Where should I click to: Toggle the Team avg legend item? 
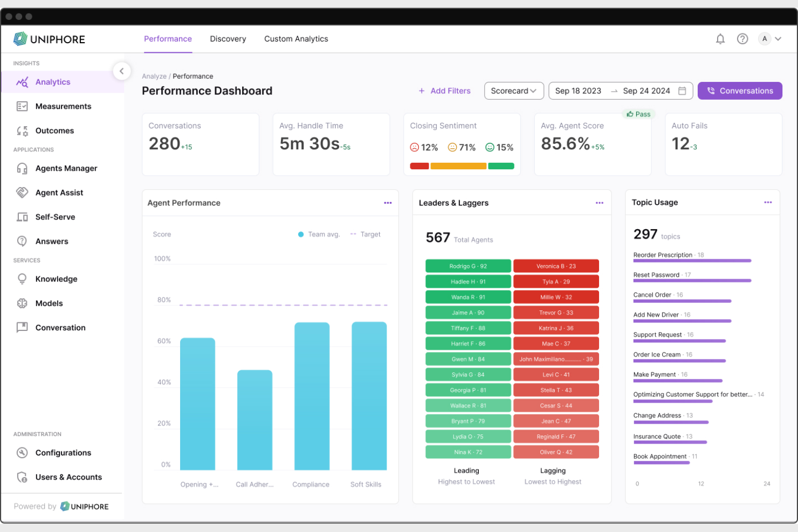click(x=318, y=234)
